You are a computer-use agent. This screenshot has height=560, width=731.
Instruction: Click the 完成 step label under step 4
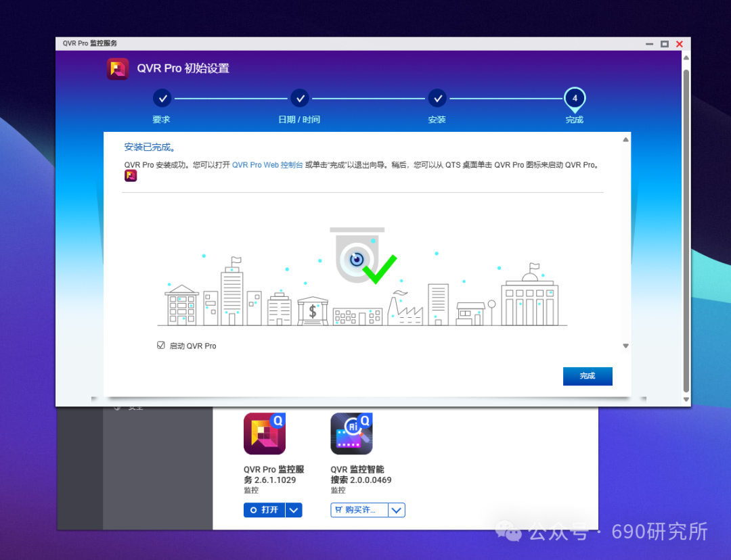575,120
